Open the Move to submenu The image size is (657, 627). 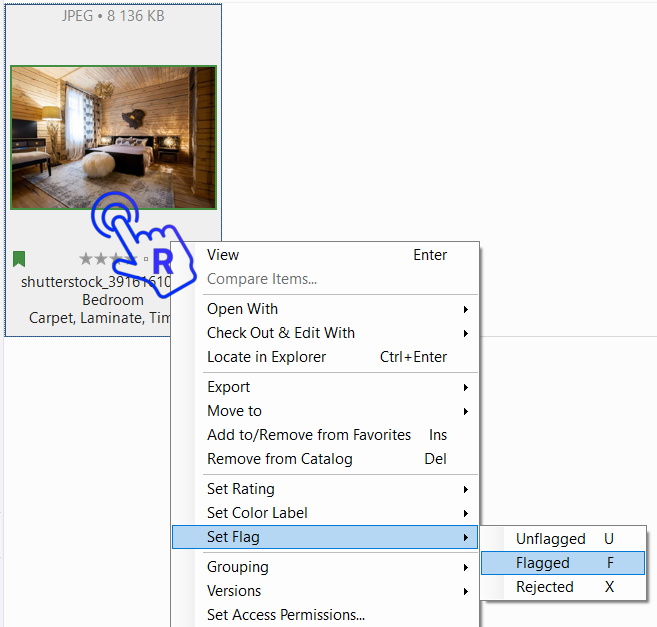(235, 411)
